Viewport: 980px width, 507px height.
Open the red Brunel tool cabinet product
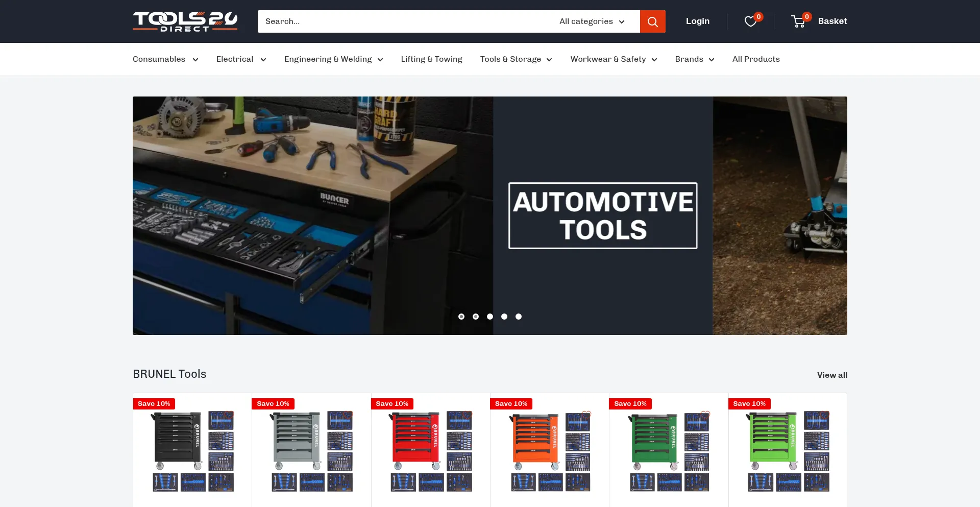pyautogui.click(x=431, y=451)
